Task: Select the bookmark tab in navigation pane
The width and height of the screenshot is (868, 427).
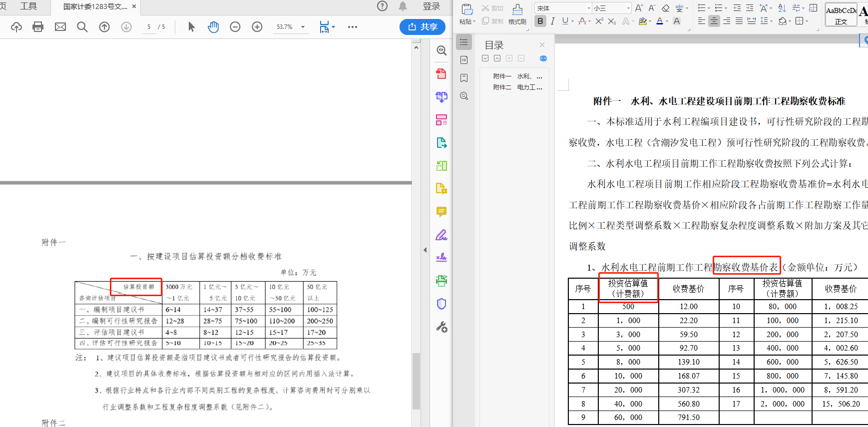Action: pyautogui.click(x=464, y=78)
